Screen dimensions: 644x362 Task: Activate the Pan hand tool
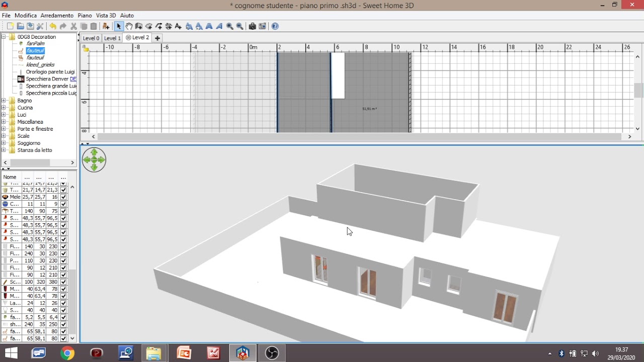[129, 26]
